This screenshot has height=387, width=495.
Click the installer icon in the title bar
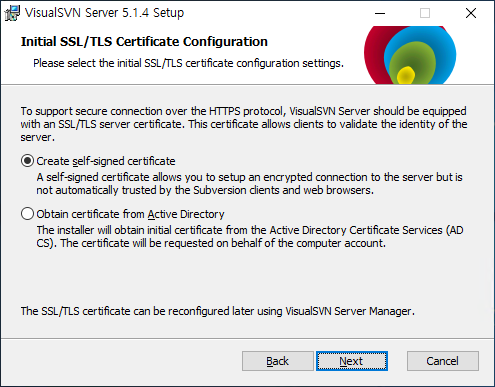coord(12,13)
